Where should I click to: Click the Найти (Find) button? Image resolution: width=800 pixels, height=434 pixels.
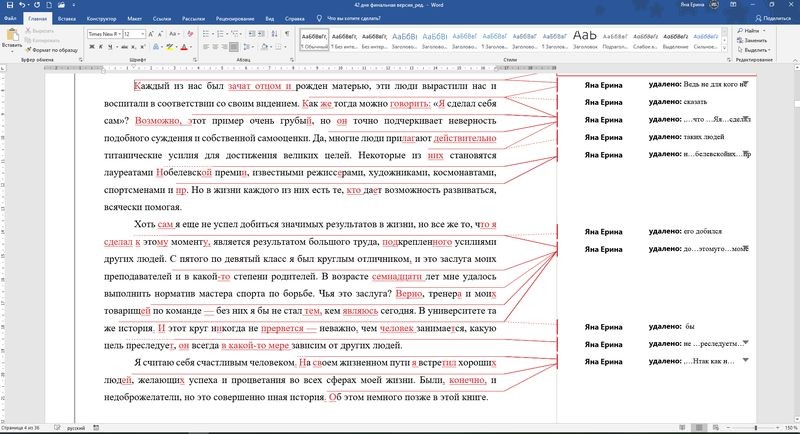751,31
